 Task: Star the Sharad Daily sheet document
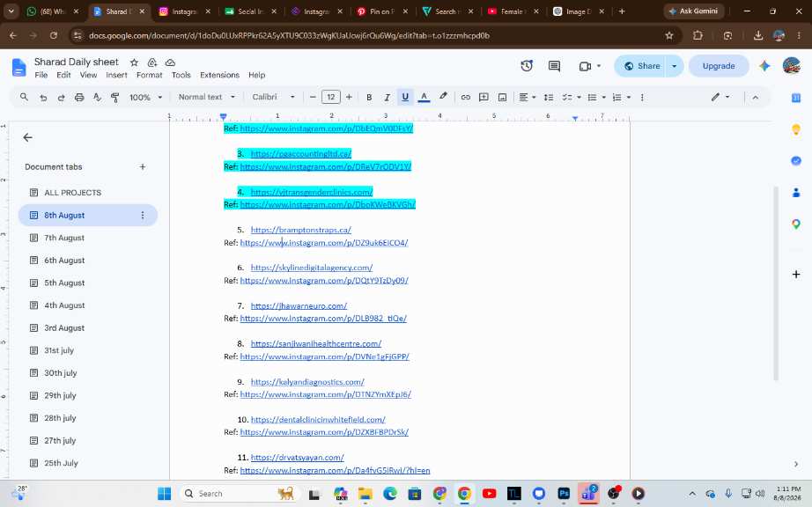point(134,62)
